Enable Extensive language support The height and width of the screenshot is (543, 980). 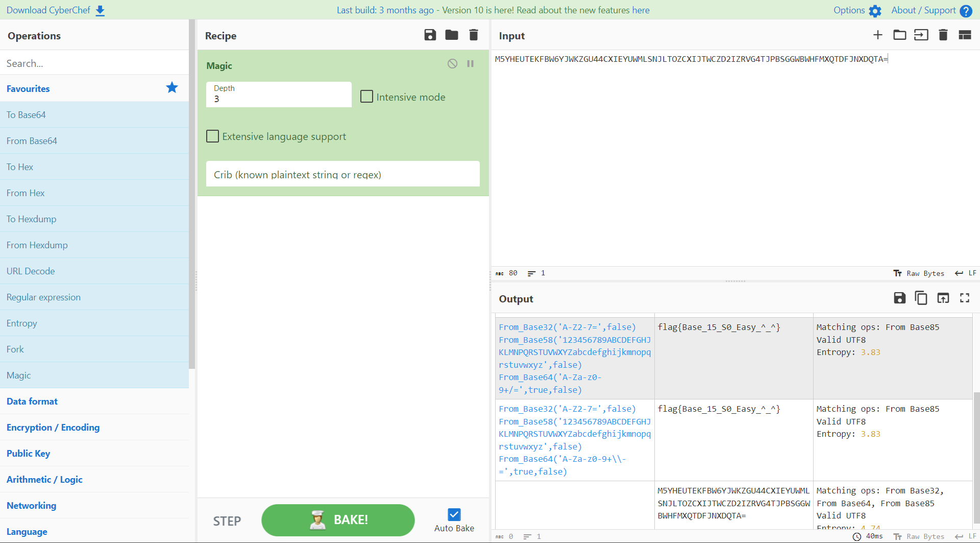point(212,136)
